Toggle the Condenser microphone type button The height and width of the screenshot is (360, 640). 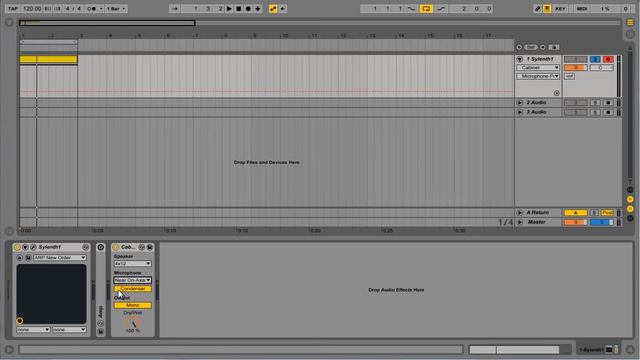pos(133,289)
